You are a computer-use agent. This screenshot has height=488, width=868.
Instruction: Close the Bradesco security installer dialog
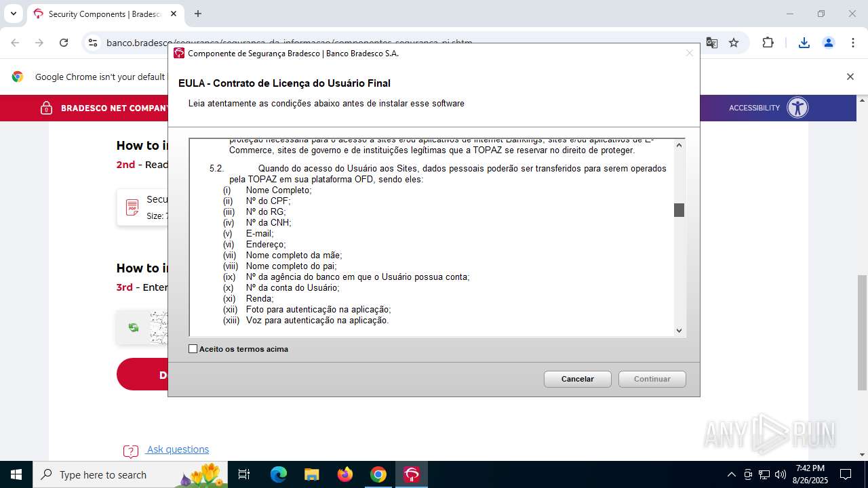[x=690, y=53]
